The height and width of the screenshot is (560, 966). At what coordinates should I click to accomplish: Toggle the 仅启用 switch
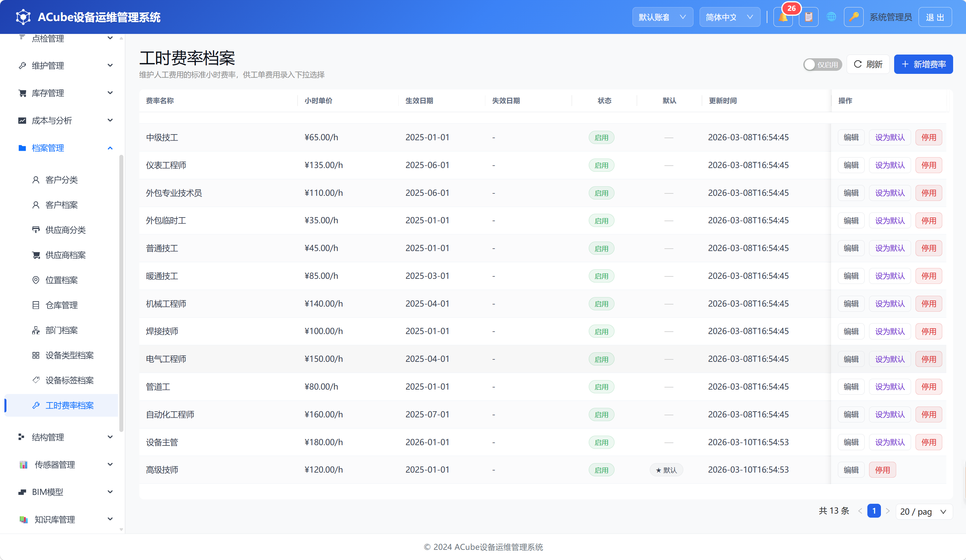click(x=822, y=64)
